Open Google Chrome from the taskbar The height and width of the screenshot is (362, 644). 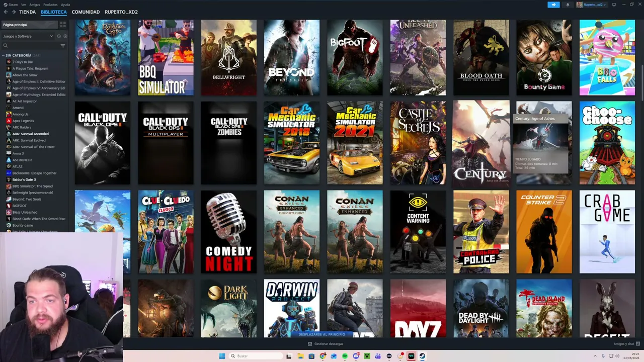pyautogui.click(x=323, y=356)
